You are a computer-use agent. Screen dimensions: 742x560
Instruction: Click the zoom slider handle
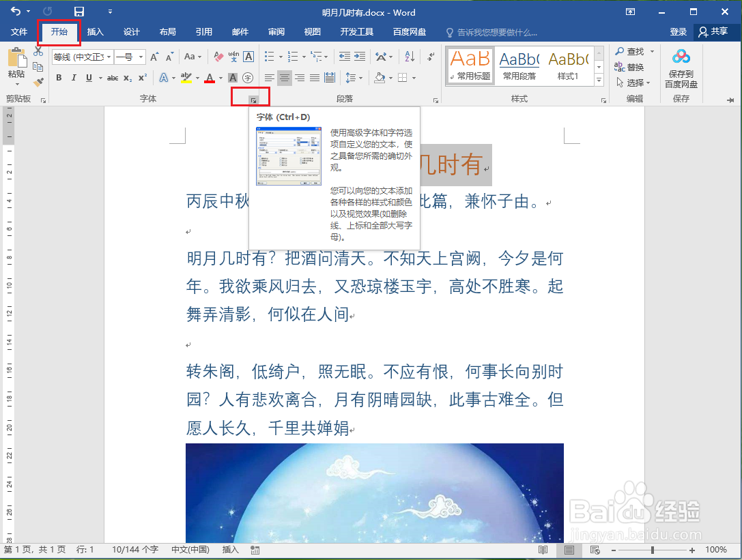click(x=652, y=550)
